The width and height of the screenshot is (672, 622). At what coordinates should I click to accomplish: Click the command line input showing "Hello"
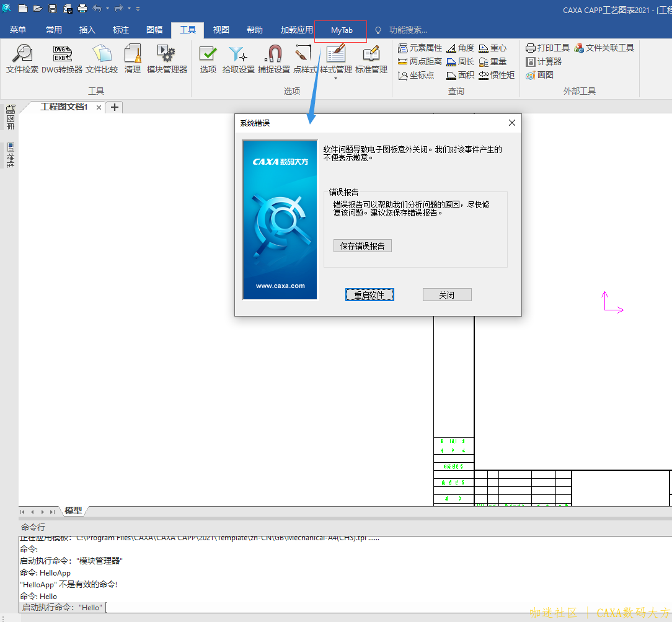coord(345,607)
